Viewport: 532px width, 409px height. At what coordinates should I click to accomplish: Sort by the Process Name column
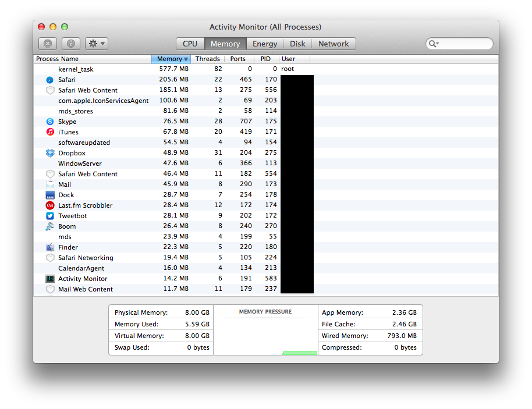pos(93,59)
